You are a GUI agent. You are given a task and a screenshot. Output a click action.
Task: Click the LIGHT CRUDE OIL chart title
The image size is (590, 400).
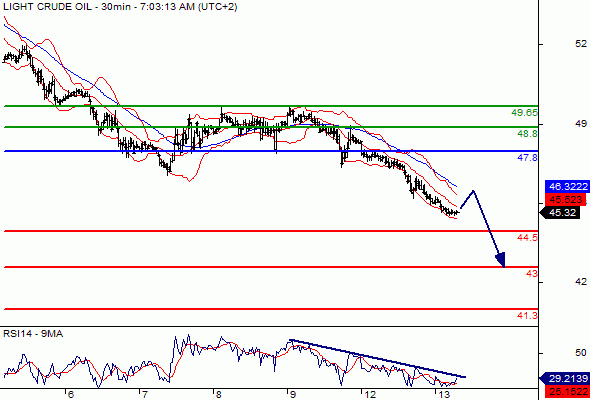tap(47, 6)
